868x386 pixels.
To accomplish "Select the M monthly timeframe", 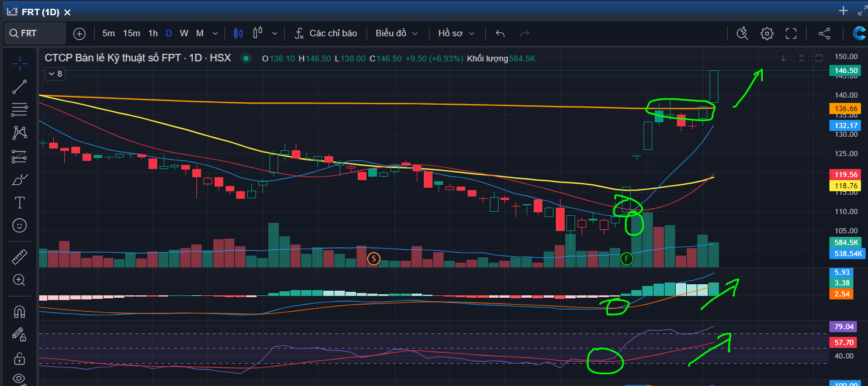I will (200, 33).
